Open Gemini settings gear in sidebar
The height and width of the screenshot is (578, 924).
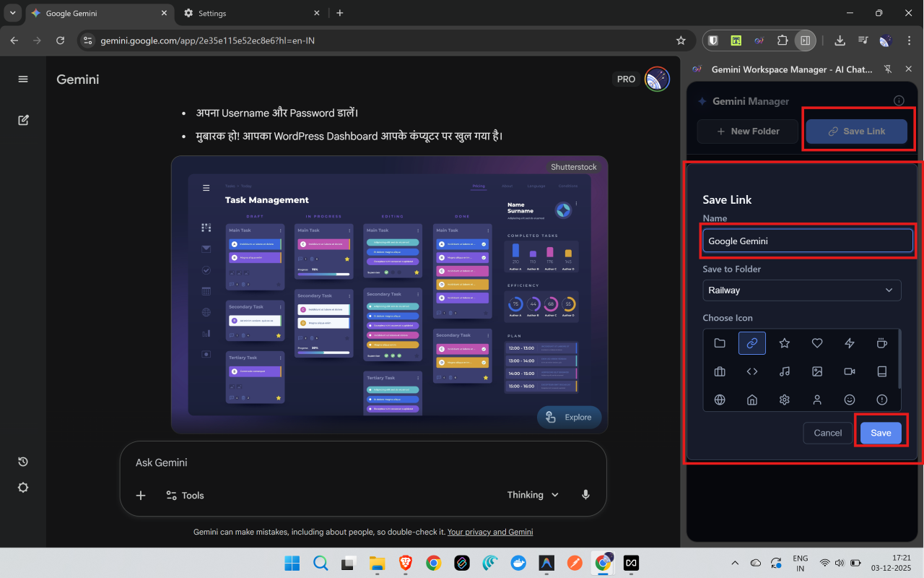click(23, 488)
